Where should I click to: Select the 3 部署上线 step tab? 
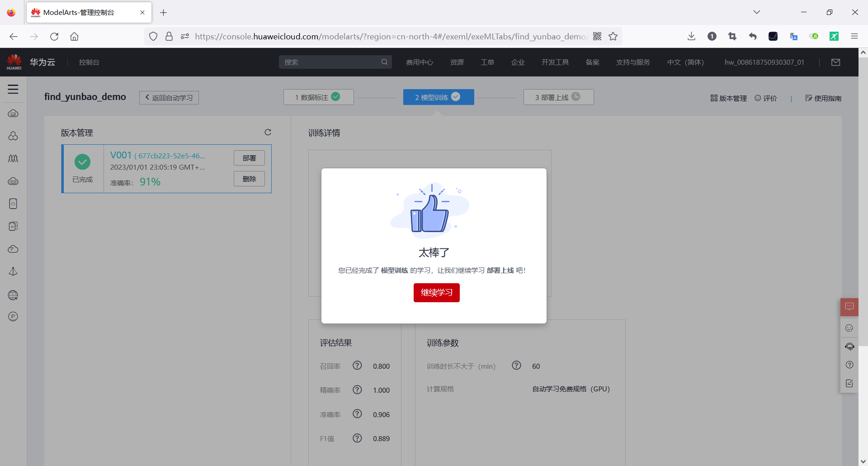coord(558,97)
